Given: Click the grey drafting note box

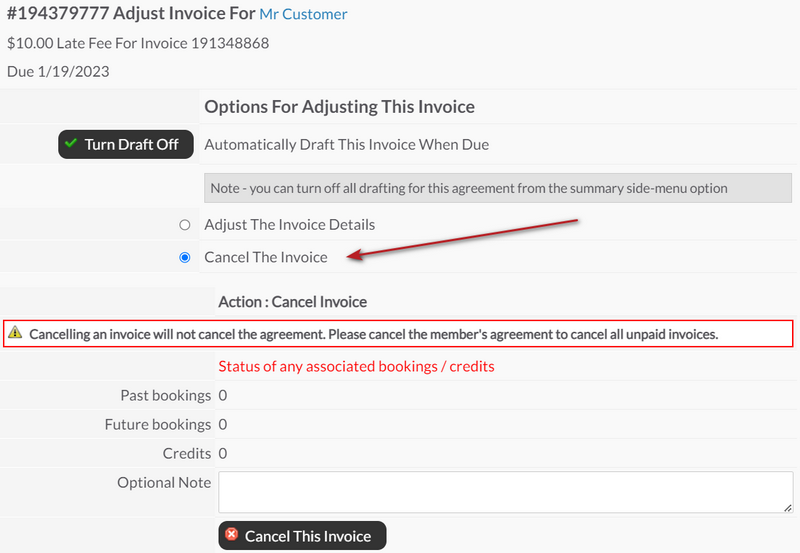Looking at the screenshot, I should (x=498, y=188).
